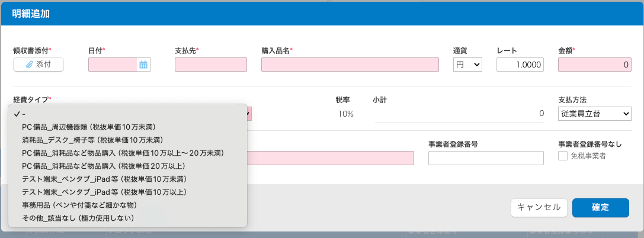Screen dimensions: 644x238
Task: Open the 通貨 currency dropdown
Action: point(468,65)
